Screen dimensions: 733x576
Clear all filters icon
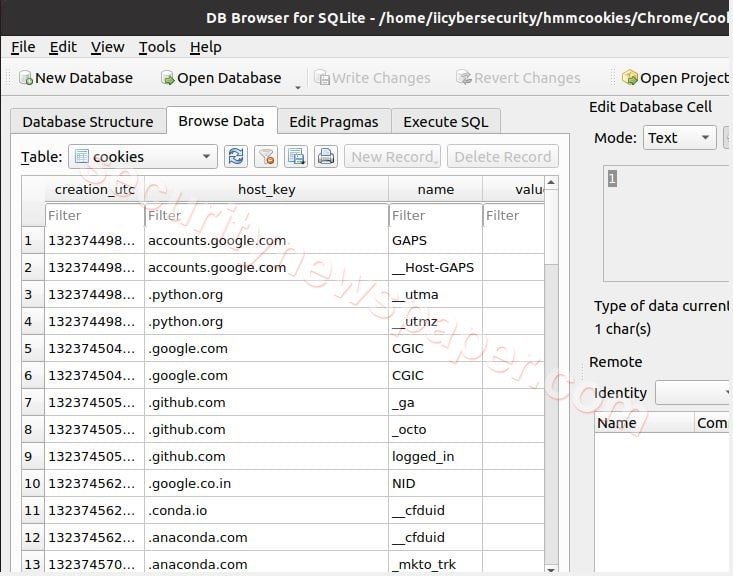pyautogui.click(x=266, y=156)
